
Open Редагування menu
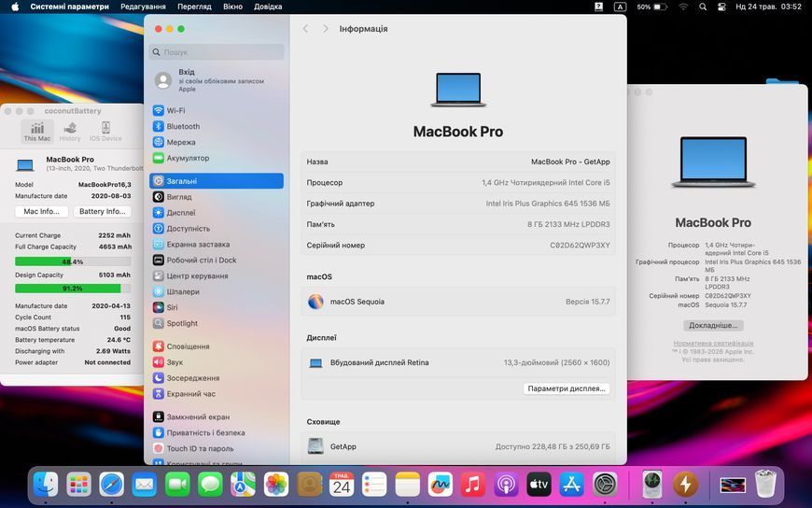143,7
